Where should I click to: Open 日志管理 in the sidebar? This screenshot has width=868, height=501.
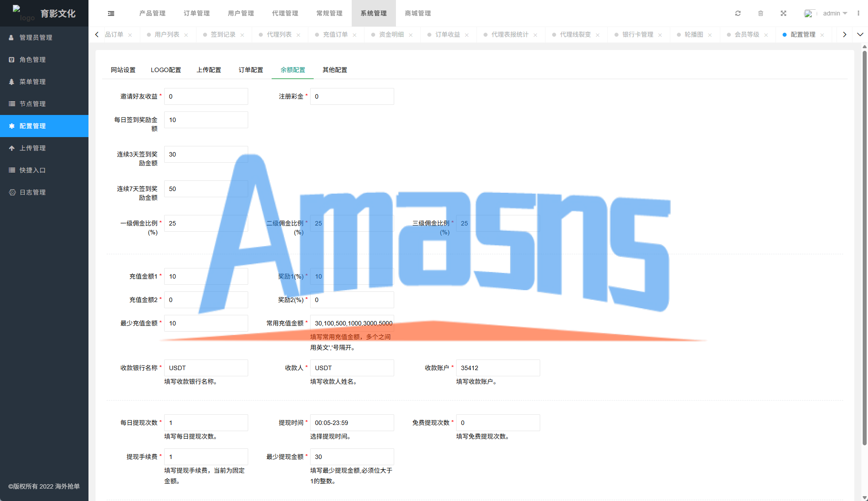pyautogui.click(x=32, y=192)
